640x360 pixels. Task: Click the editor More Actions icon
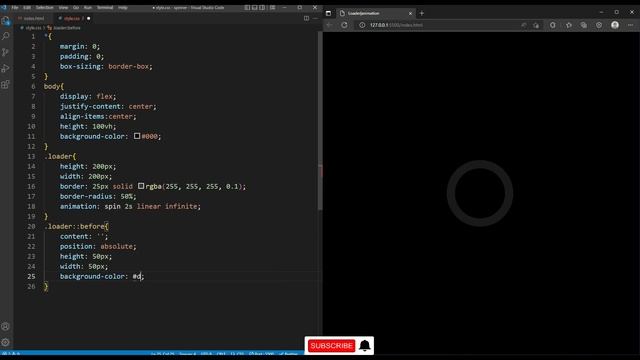(x=315, y=18)
